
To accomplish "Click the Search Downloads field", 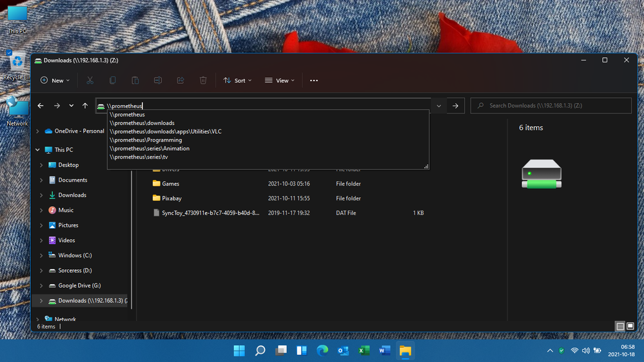I will click(x=551, y=106).
